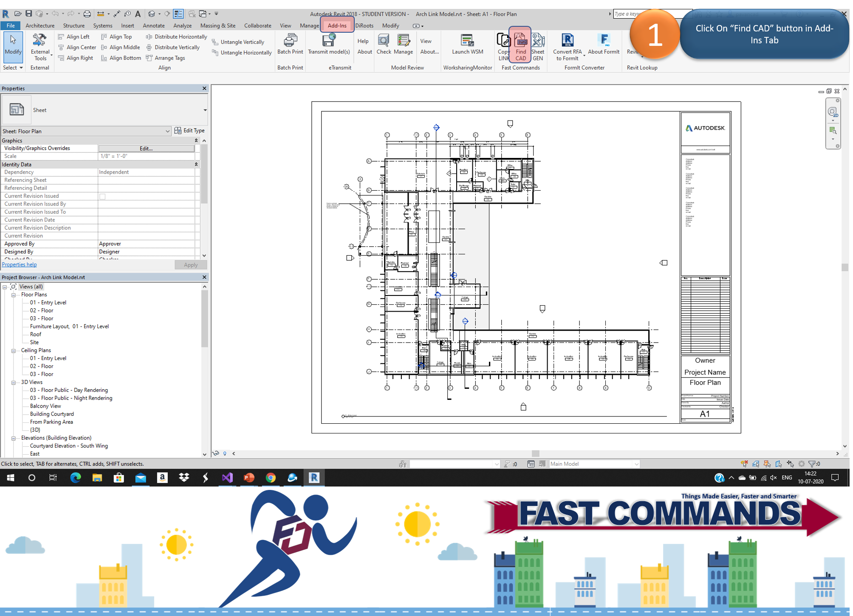Click the Sheet GEN button
This screenshot has height=616, width=853.
pos(538,46)
